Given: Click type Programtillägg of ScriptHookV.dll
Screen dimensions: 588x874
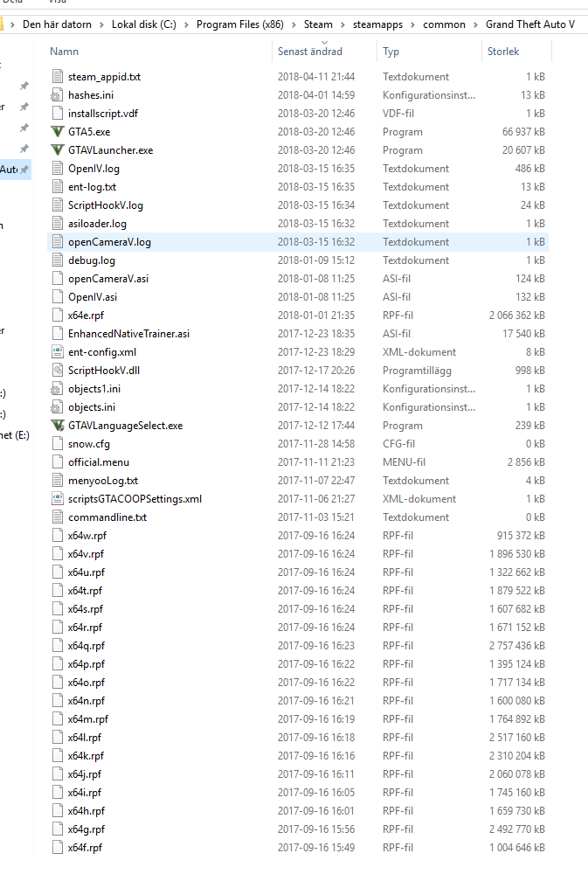Looking at the screenshot, I should point(417,371).
